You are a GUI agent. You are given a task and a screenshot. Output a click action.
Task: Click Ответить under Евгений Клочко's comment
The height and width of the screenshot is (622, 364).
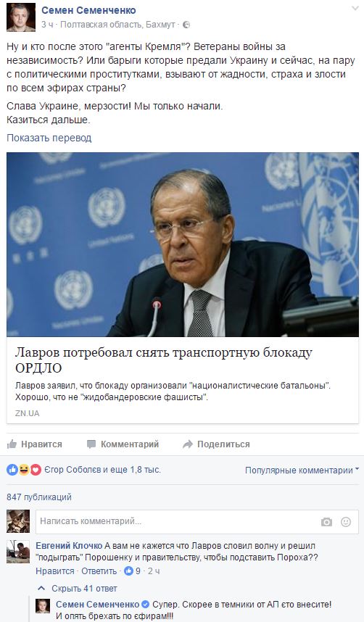pos(99,571)
